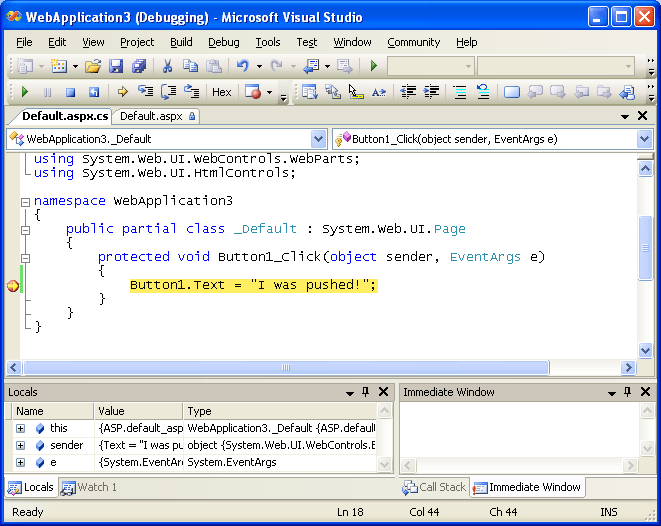Select the Default.aspx.cs tab

(x=63, y=116)
